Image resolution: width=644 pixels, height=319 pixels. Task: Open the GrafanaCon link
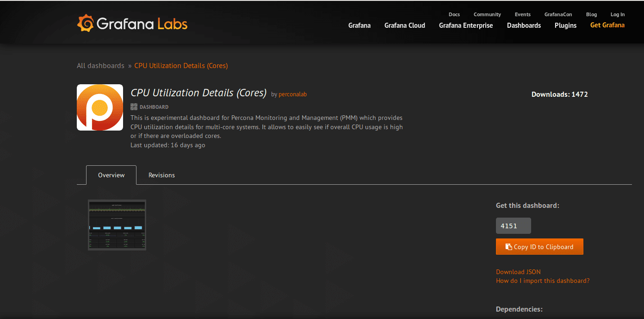(x=558, y=14)
